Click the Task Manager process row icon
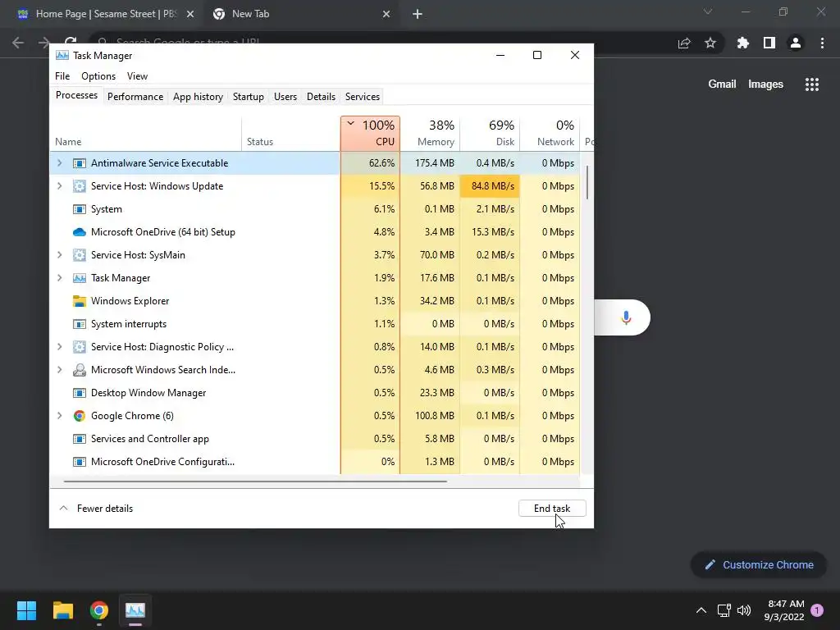Screen dimensions: 840x630 80,278
